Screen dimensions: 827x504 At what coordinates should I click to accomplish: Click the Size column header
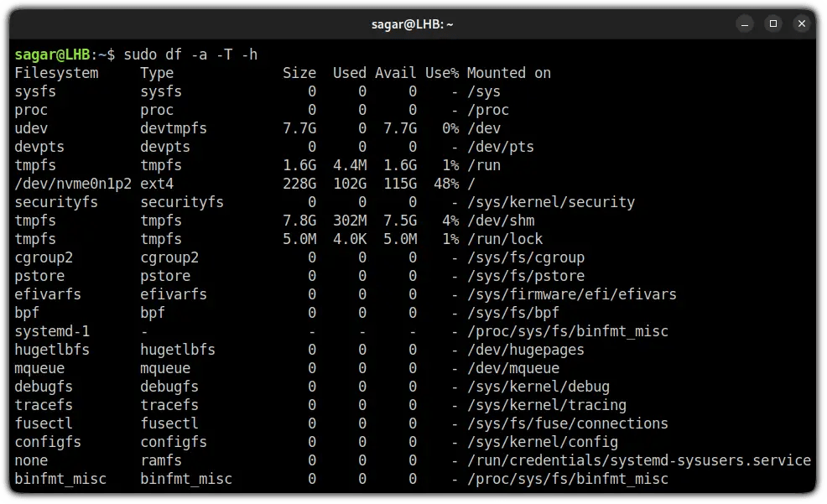(x=299, y=72)
